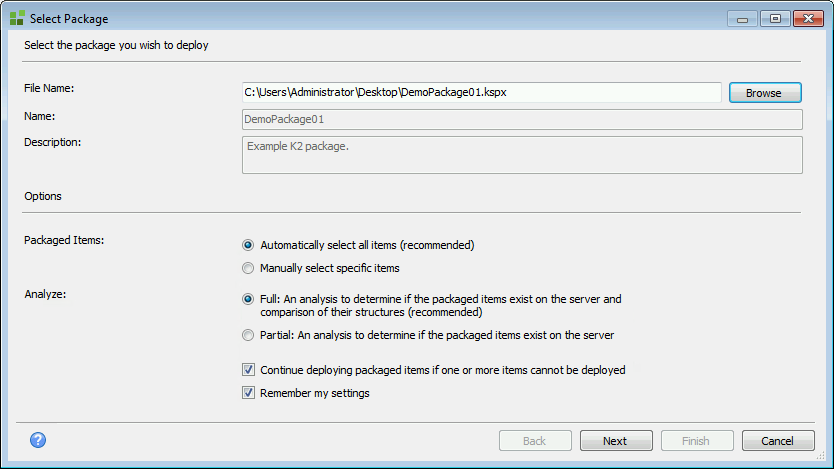Toggle 'Continue deploying packaged items' checkbox
This screenshot has width=834, height=469.
pyautogui.click(x=249, y=370)
